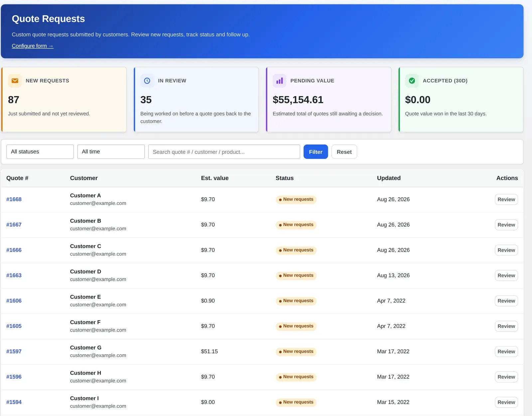The height and width of the screenshot is (416, 532).
Task: Review Customer D's quote request
Action: [506, 275]
